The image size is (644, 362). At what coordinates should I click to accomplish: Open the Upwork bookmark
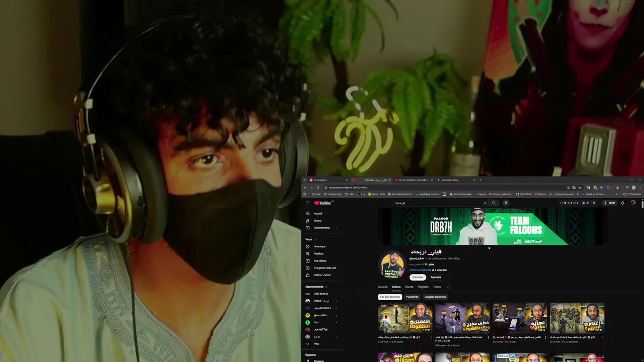coord(480,194)
